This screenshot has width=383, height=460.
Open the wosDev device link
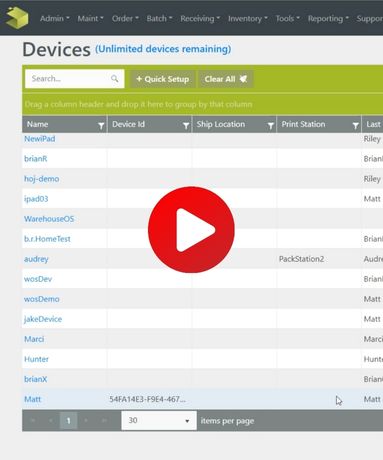point(38,279)
